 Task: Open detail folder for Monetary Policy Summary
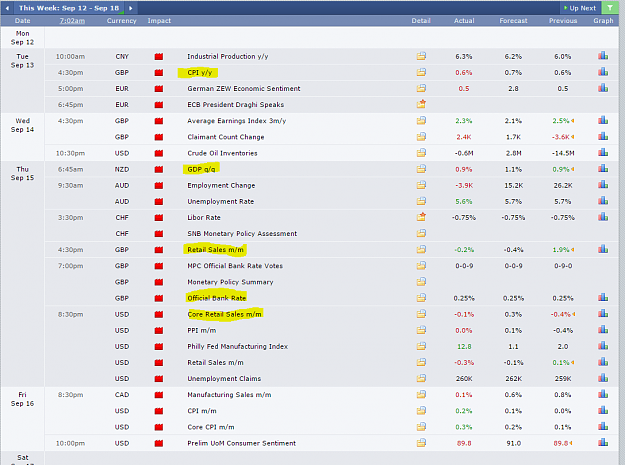(421, 282)
